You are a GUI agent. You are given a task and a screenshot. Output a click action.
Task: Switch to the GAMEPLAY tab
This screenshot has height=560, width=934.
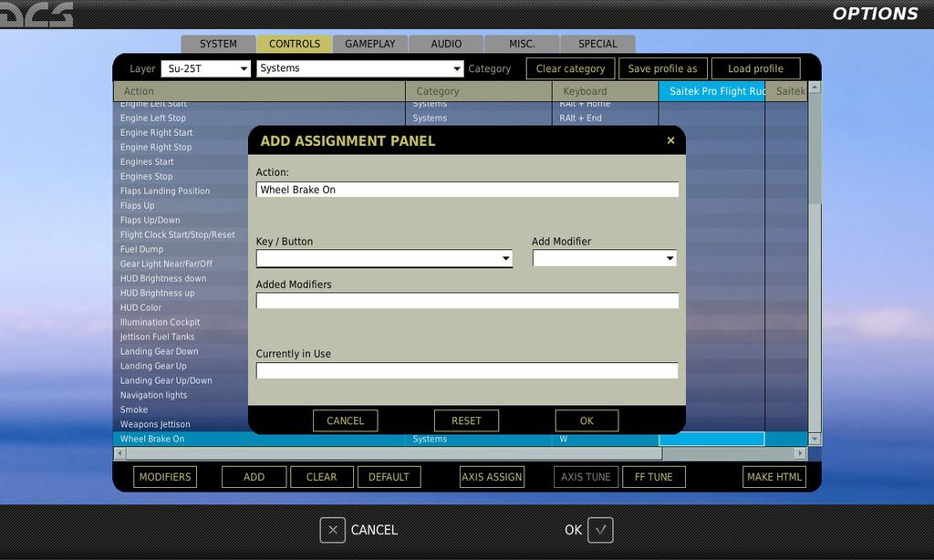[x=369, y=44]
